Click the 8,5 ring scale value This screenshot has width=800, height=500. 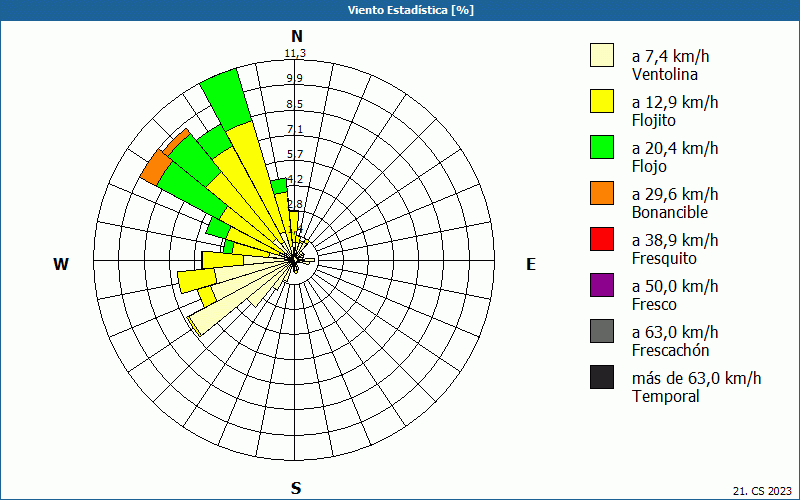pyautogui.click(x=295, y=104)
